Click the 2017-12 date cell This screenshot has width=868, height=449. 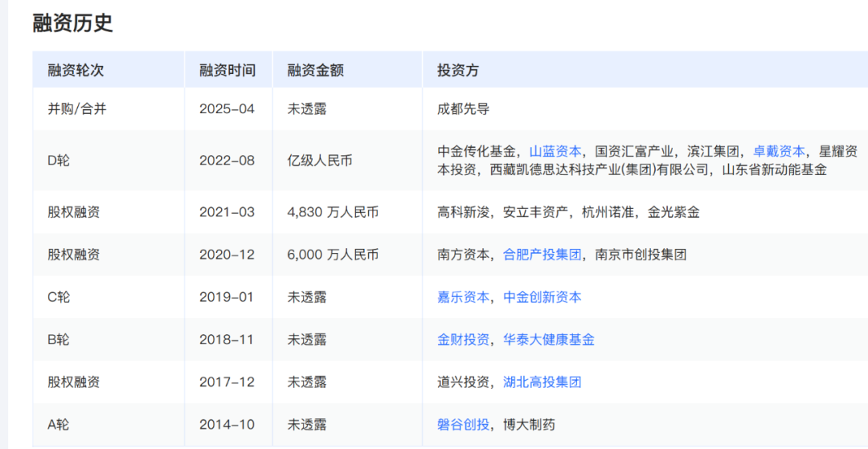point(227,382)
